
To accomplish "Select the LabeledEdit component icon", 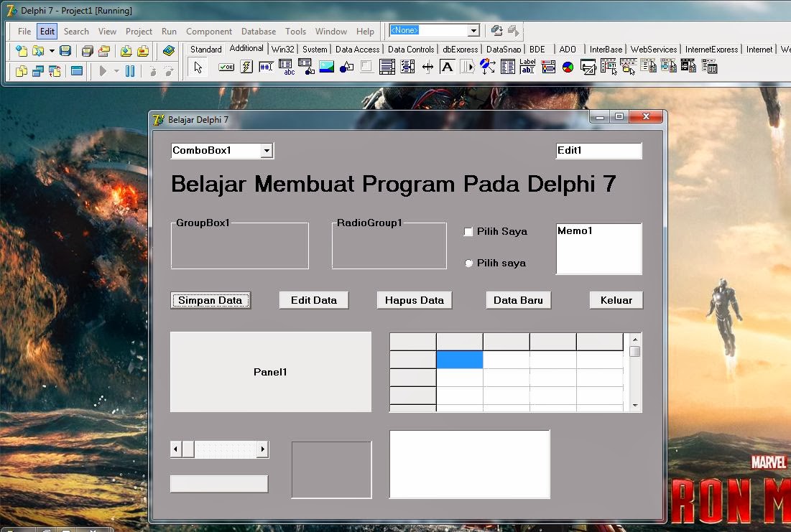I will pyautogui.click(x=526, y=66).
